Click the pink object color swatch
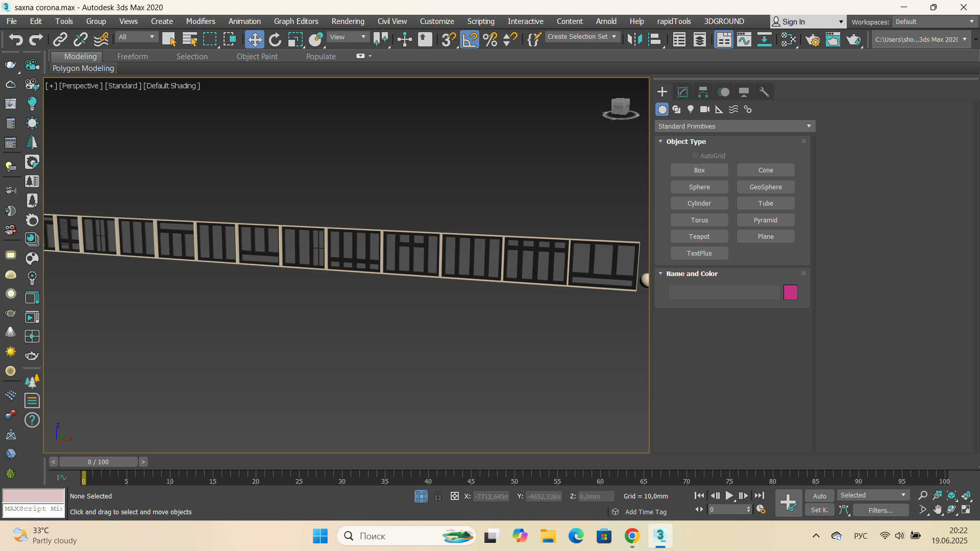Viewport: 980px width, 551px height. [x=790, y=292]
